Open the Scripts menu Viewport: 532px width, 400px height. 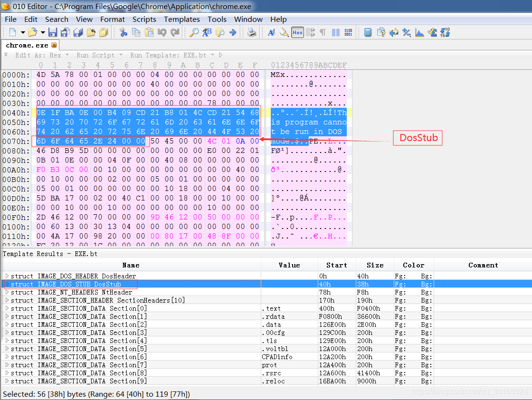(x=144, y=19)
